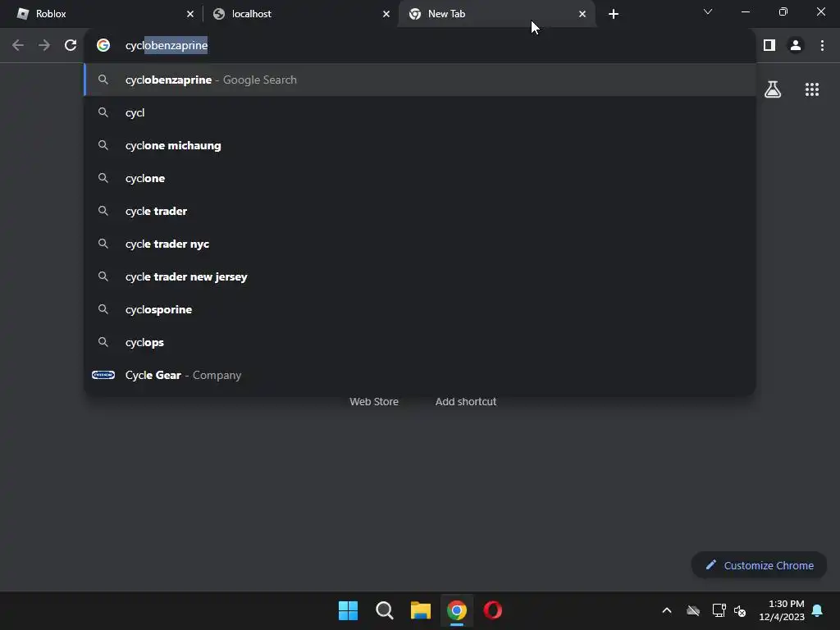The width and height of the screenshot is (840, 630).
Task: Open Windows taskbar search
Action: 385,610
